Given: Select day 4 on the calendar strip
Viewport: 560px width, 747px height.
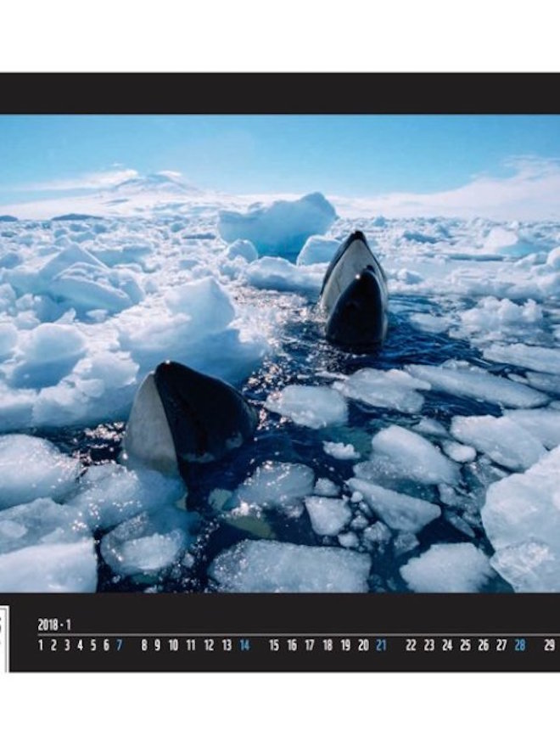Looking at the screenshot, I should click(80, 645).
